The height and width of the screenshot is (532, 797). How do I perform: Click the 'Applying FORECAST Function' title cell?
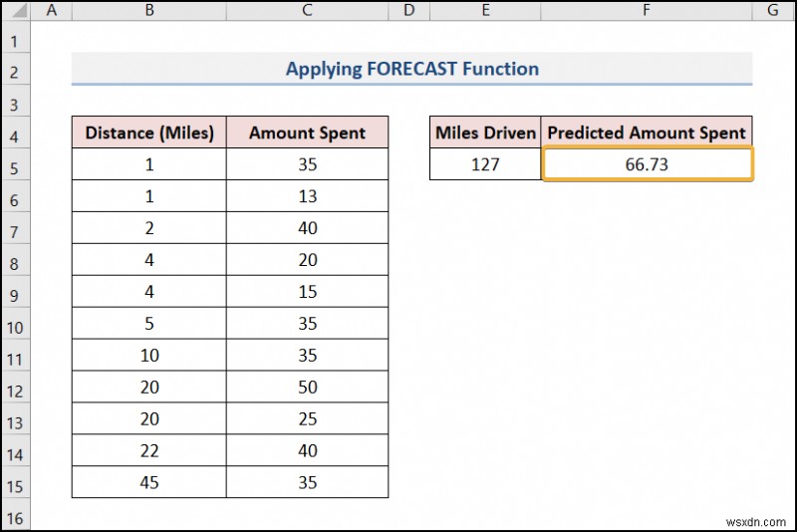412,69
